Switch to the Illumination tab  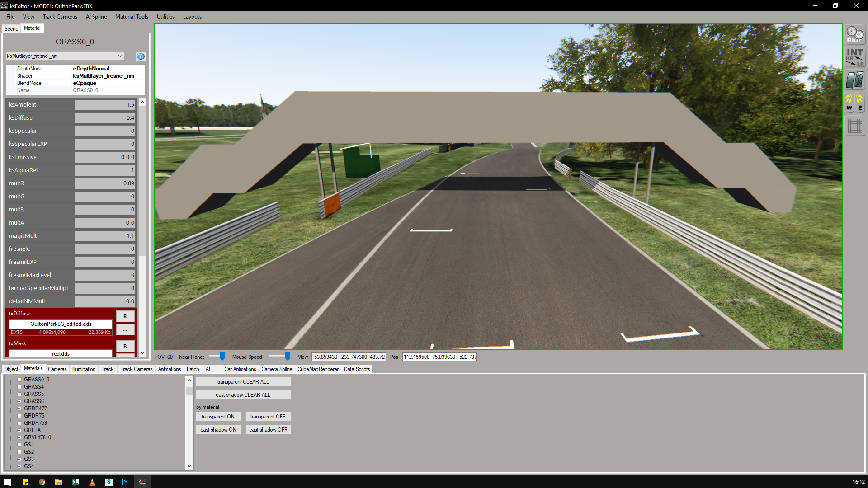click(x=84, y=369)
